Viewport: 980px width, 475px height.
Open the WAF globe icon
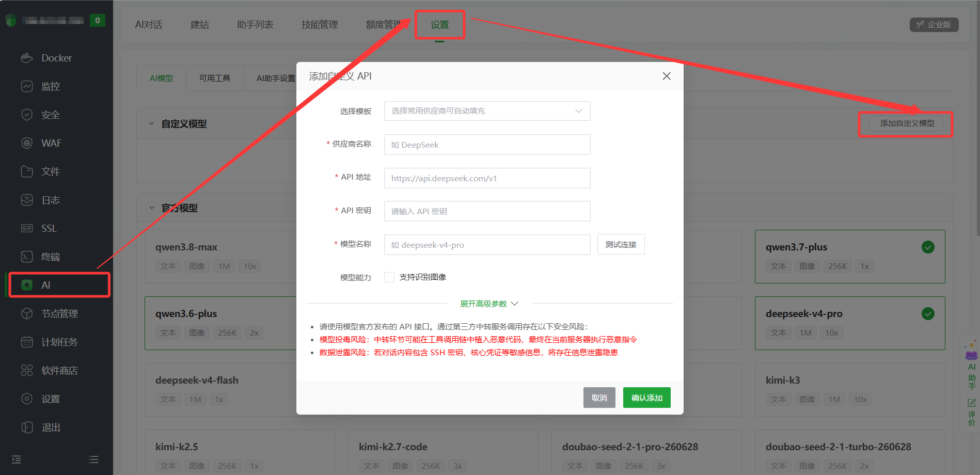tap(27, 143)
